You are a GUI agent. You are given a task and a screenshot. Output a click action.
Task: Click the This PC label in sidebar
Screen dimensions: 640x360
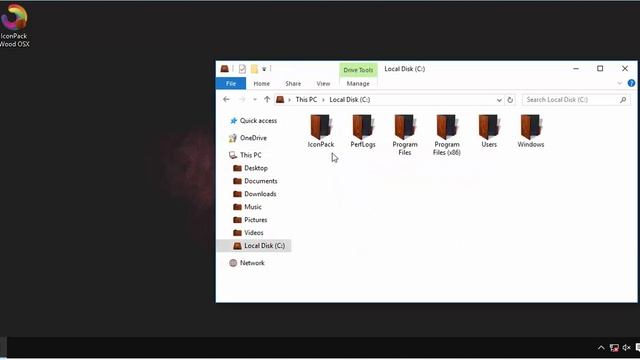tap(251, 155)
